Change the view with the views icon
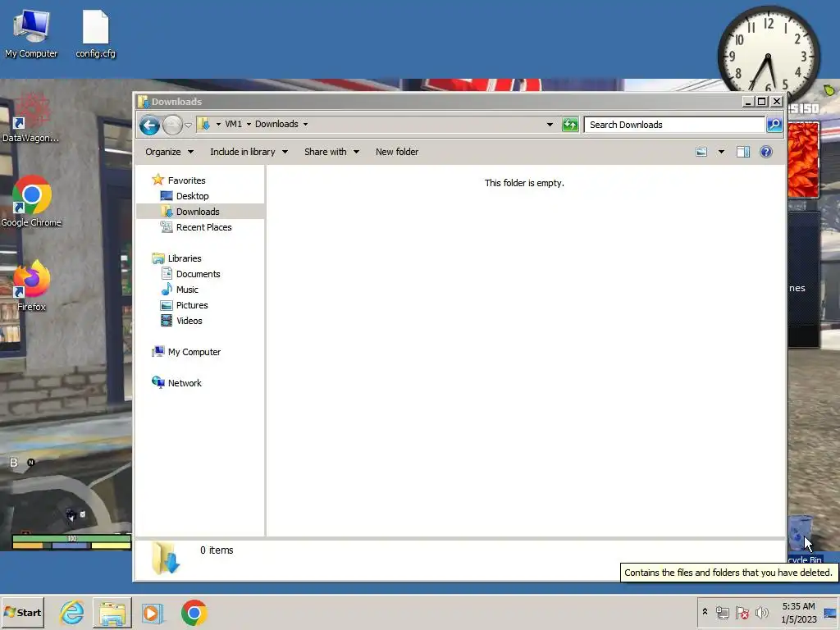 coord(701,152)
